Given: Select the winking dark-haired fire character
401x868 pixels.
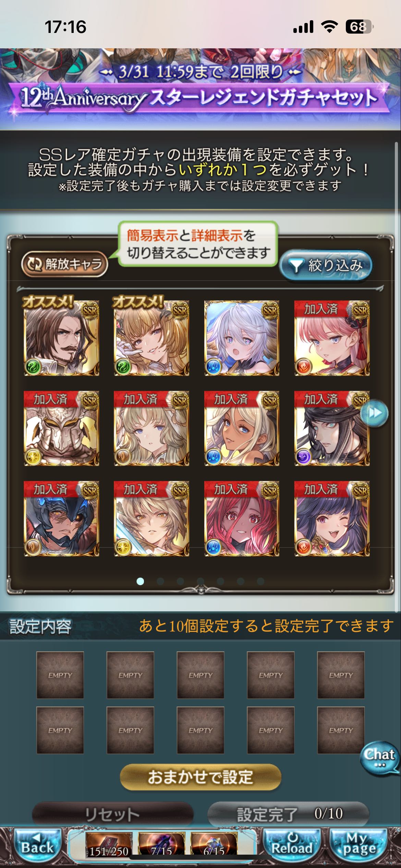Looking at the screenshot, I should click(332, 518).
